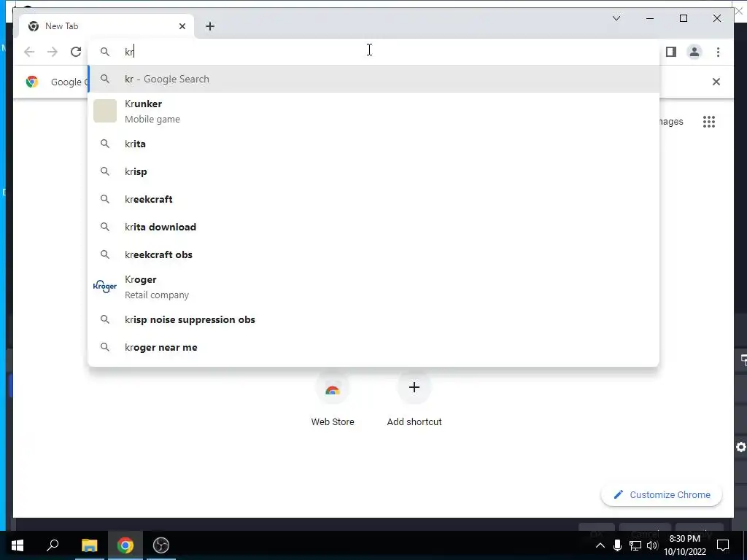Screen dimensions: 747x560
Task: Click the Forward navigation arrow
Action: 53,52
